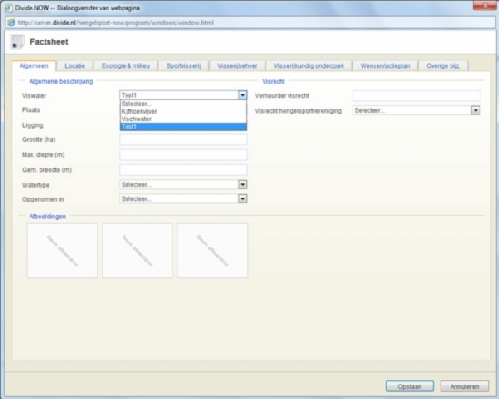Open the Visserijkundig onderzoek tab

pos(309,66)
